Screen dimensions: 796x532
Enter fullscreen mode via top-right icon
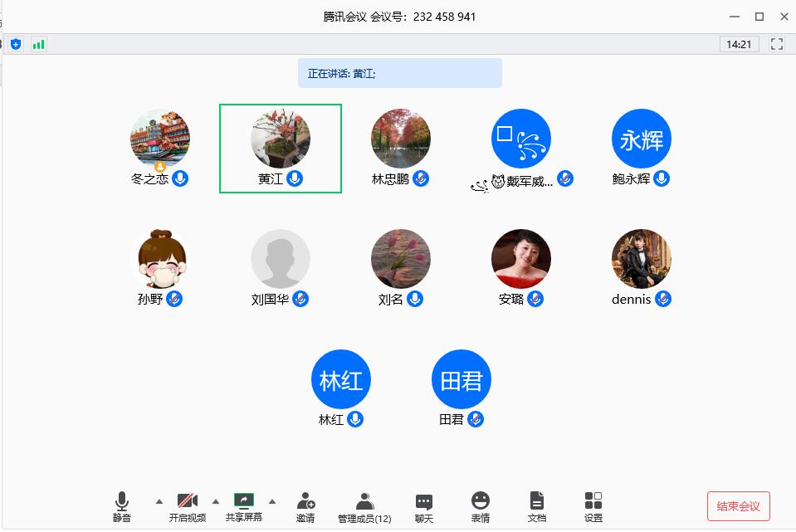point(777,44)
